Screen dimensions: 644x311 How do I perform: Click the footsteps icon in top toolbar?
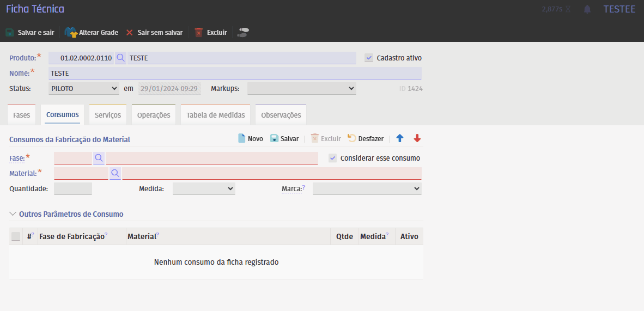coord(243,33)
